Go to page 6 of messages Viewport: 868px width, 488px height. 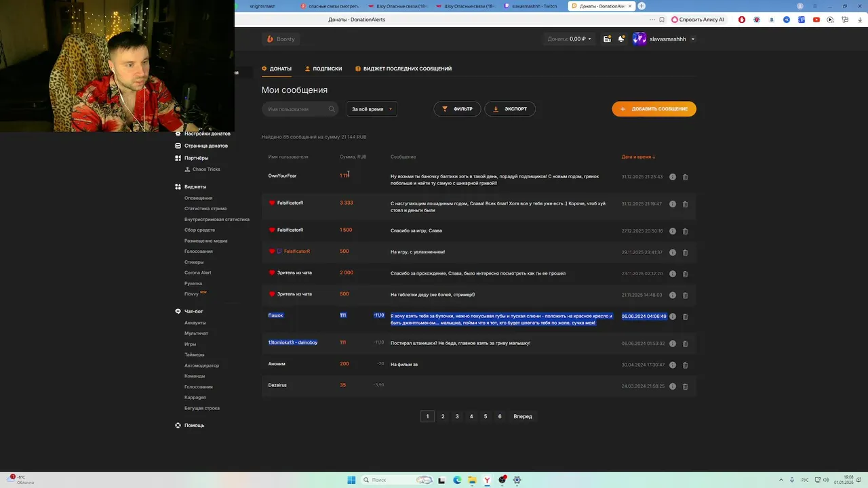[x=500, y=416]
